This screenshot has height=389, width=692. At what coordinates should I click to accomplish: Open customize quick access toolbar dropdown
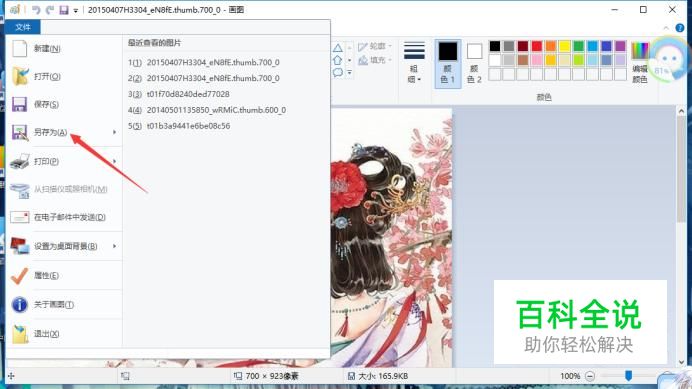click(76, 10)
